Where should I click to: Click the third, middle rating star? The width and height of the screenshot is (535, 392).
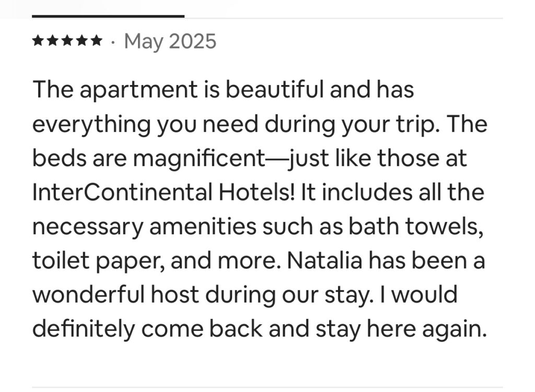click(67, 41)
